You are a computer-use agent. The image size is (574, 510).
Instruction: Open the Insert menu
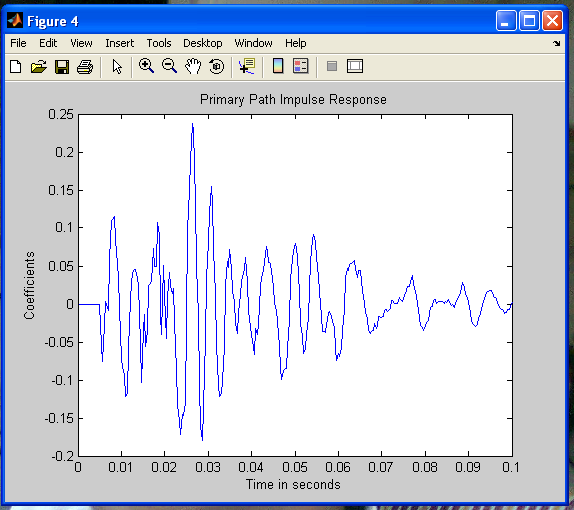(x=120, y=43)
